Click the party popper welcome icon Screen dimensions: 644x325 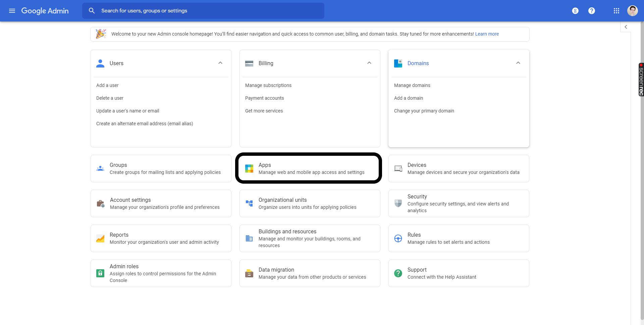pos(101,34)
